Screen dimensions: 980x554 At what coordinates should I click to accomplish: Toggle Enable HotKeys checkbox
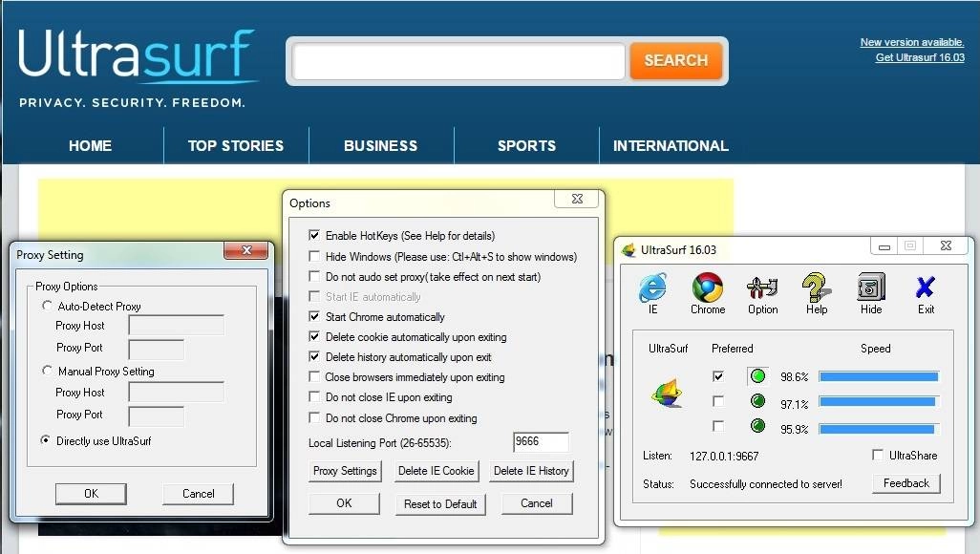tap(314, 235)
